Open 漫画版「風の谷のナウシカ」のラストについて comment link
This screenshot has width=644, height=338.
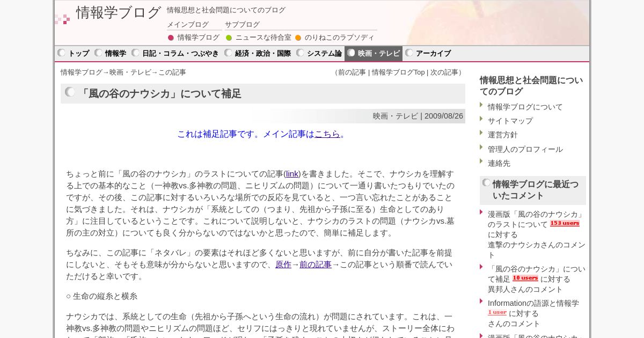[535, 219]
